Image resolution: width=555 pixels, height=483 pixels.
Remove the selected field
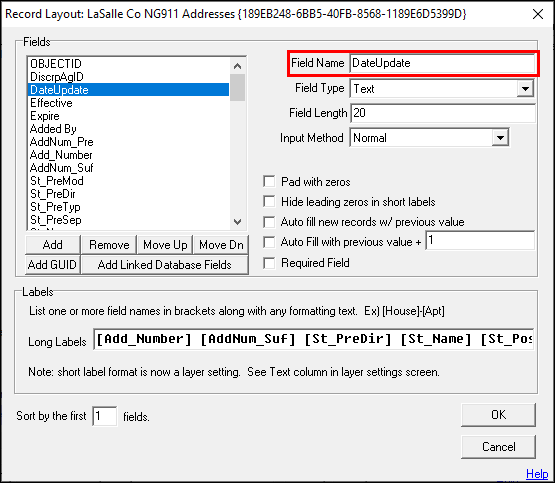[109, 245]
